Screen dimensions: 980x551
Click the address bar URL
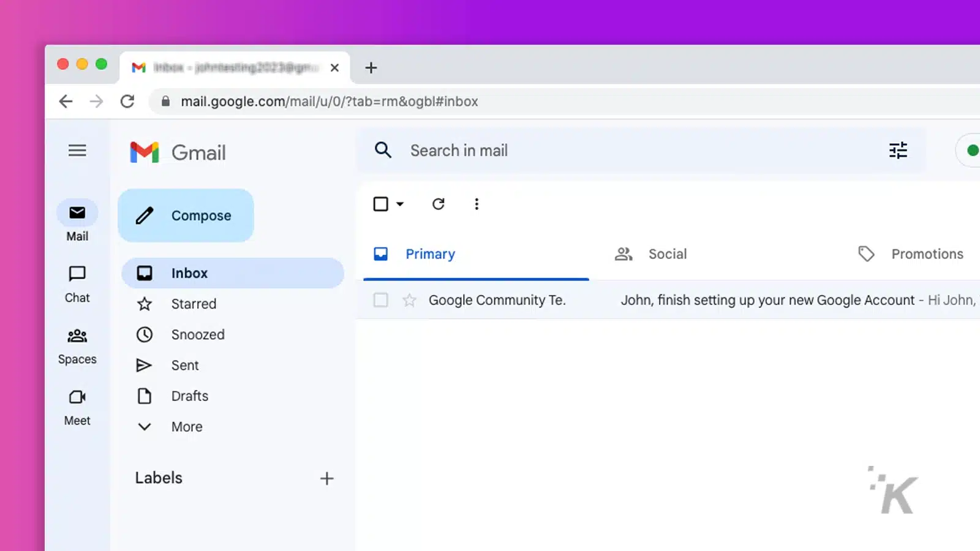click(330, 102)
